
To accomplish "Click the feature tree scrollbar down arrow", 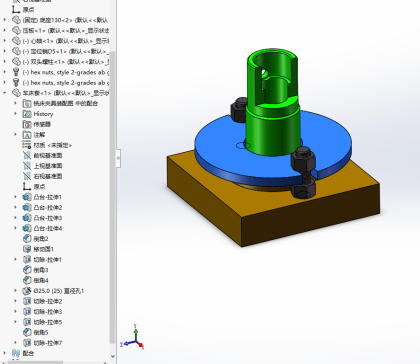I will coord(113,356).
